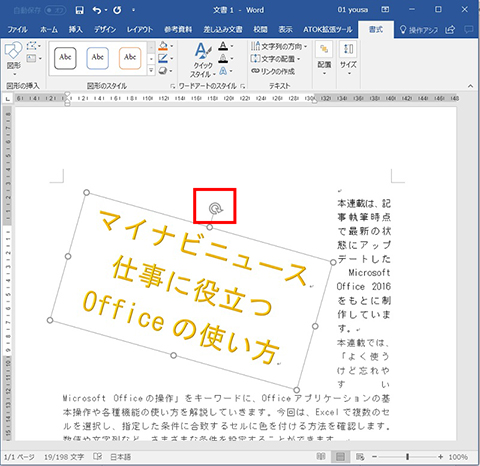This screenshot has height=466, width=480.
Task: Click the zoom out minus button
Action: [x=374, y=457]
